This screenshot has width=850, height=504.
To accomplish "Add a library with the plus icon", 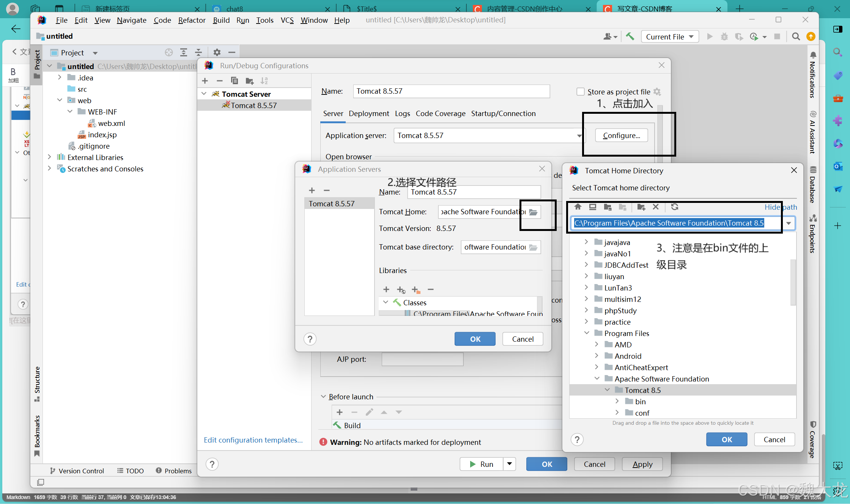I will coord(386,290).
